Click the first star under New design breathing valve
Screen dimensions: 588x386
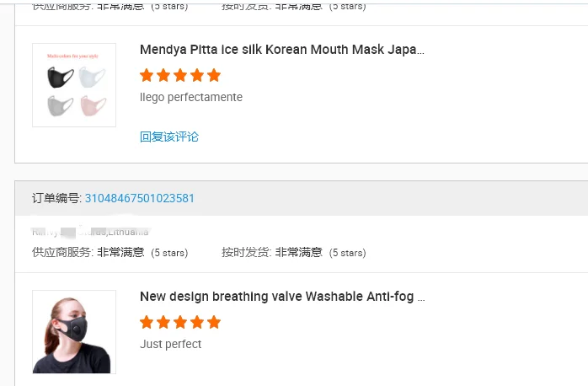pos(147,322)
